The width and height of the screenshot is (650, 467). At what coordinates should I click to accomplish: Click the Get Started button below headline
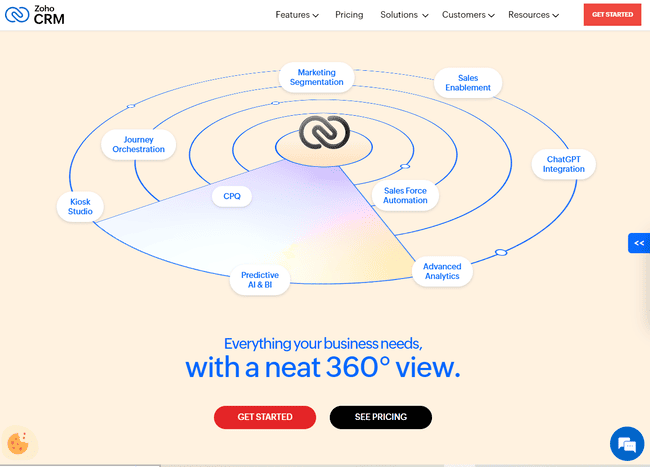point(265,417)
